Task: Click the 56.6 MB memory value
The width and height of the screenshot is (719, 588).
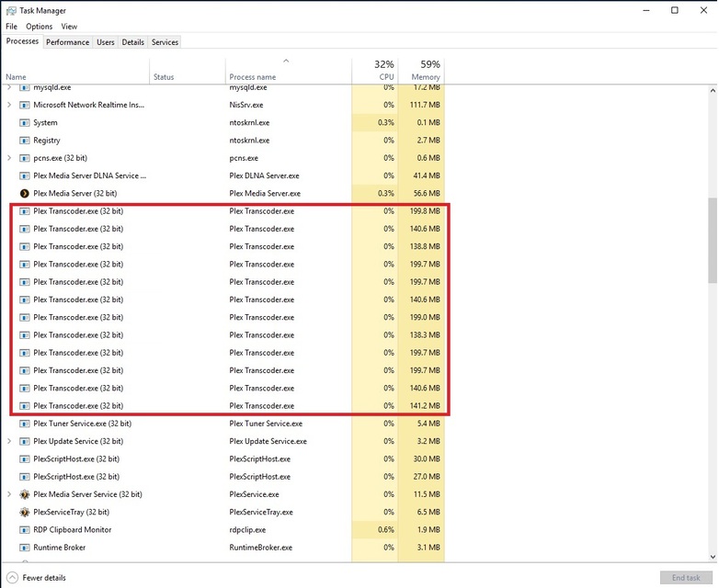Action: tap(427, 194)
